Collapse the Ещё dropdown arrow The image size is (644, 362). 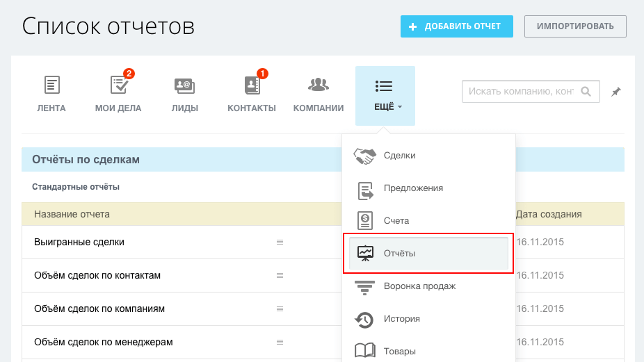tap(400, 107)
